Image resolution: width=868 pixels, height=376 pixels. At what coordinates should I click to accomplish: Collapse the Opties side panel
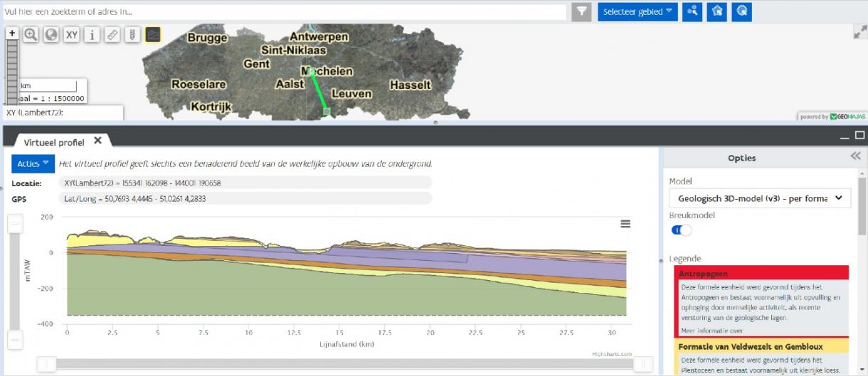click(x=855, y=157)
